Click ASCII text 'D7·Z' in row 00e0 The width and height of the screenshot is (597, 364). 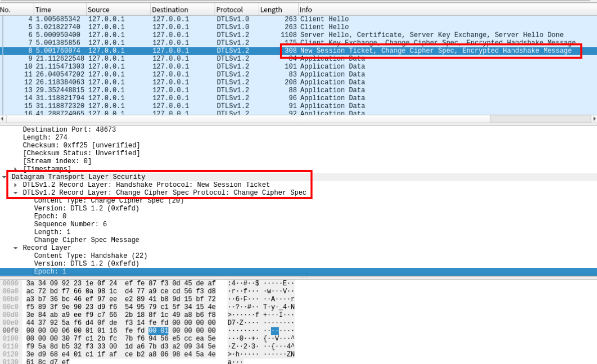tap(236, 323)
